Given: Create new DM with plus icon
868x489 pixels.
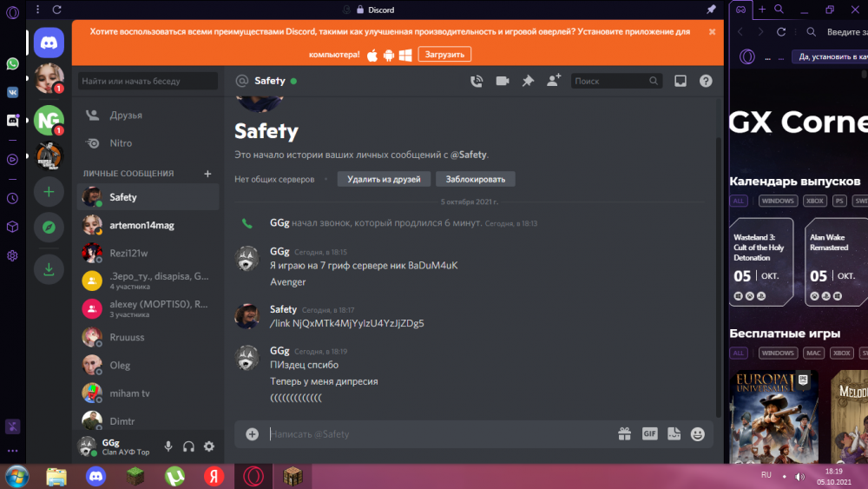Looking at the screenshot, I should point(207,174).
